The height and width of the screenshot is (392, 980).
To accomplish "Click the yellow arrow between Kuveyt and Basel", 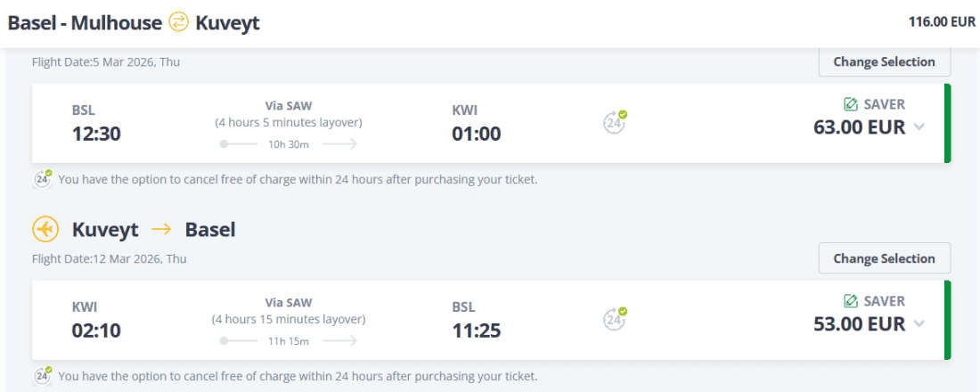I will pyautogui.click(x=161, y=230).
